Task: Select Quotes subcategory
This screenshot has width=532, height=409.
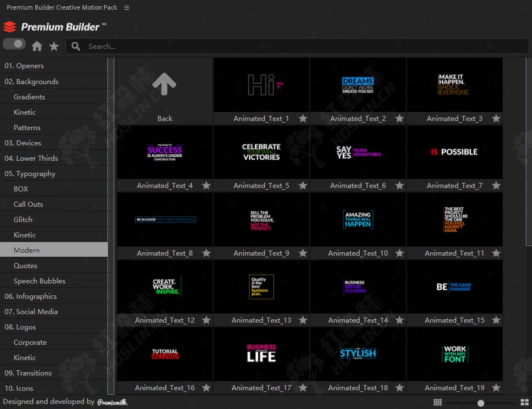Action: 54,265
